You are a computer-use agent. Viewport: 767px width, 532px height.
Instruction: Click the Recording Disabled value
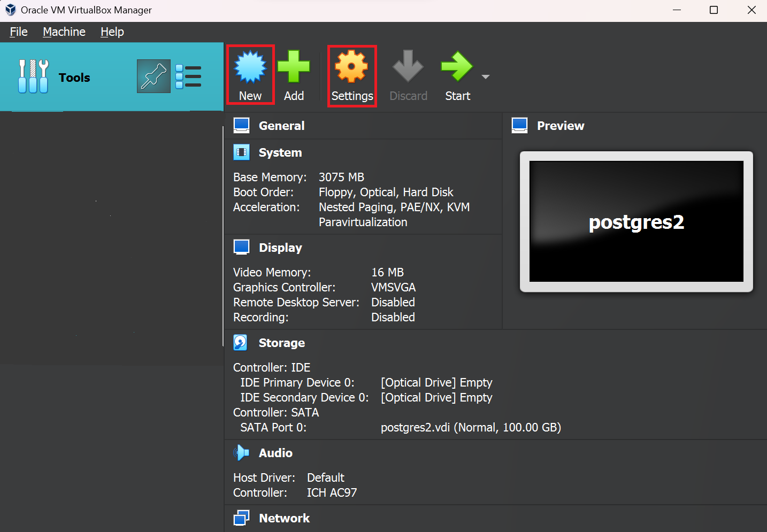[393, 317]
